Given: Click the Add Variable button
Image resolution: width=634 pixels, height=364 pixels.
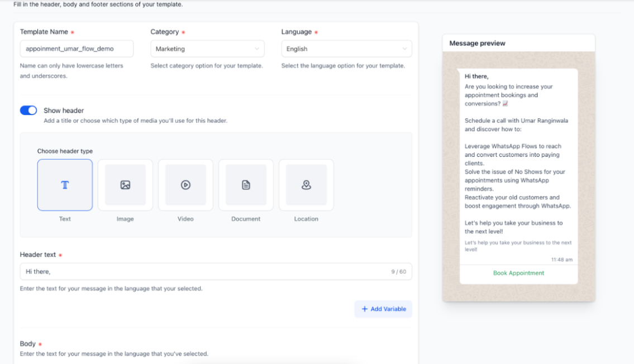Looking at the screenshot, I should point(383,309).
